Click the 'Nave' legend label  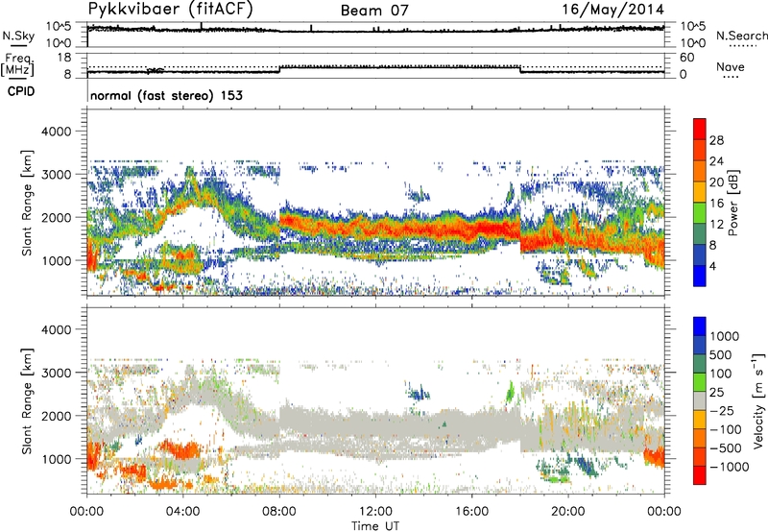tap(730, 67)
